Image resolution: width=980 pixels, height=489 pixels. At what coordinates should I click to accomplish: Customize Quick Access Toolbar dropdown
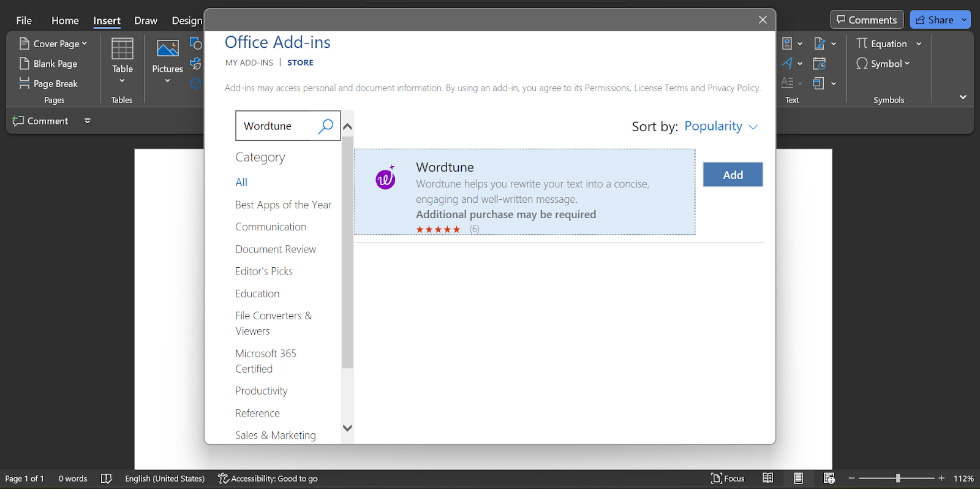click(x=88, y=121)
